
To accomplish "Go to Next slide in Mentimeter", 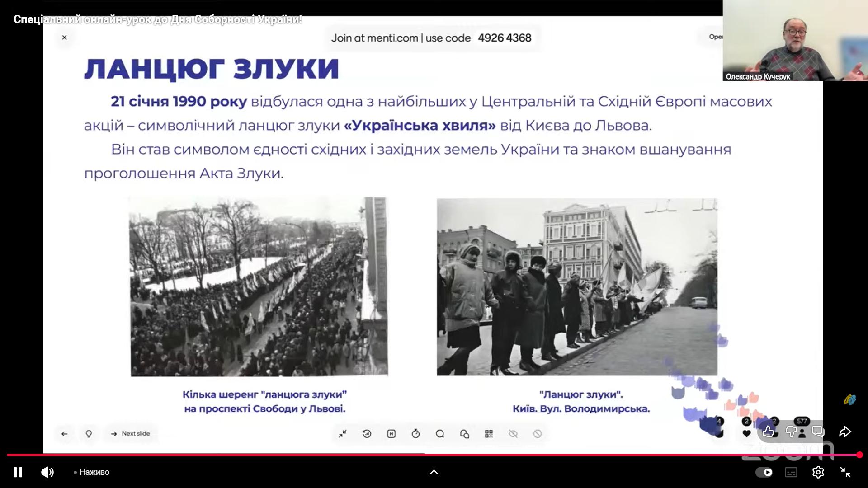I will pyautogui.click(x=130, y=434).
